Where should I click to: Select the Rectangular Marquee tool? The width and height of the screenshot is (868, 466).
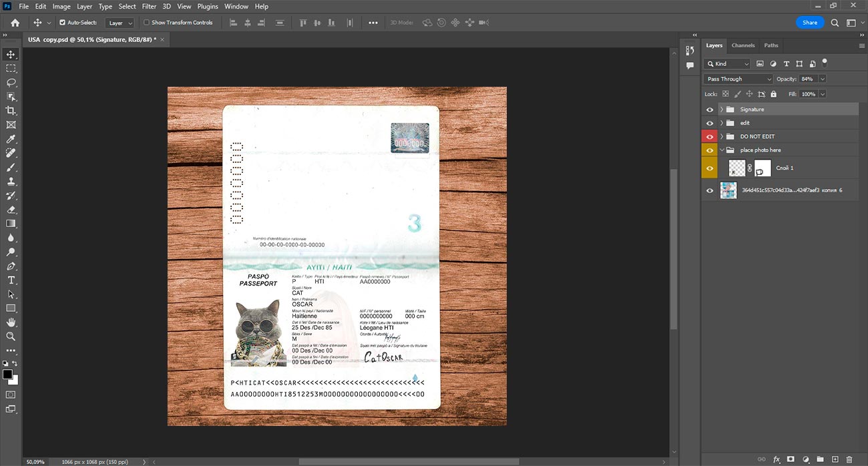click(x=11, y=68)
